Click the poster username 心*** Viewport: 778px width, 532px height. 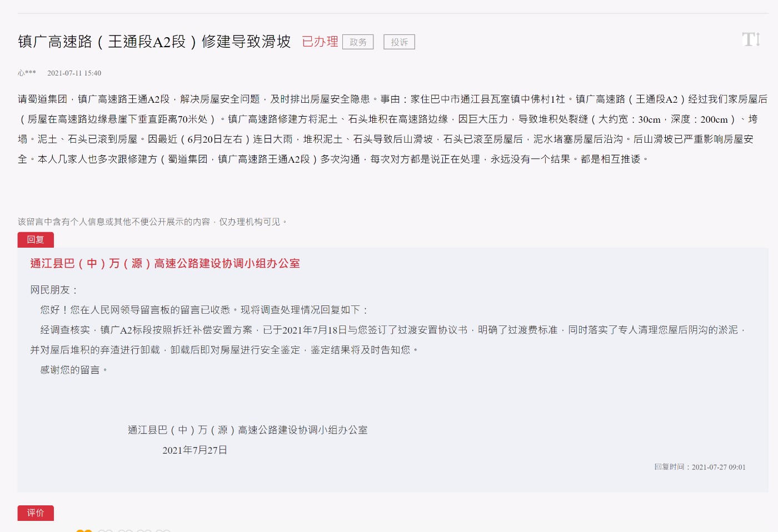(x=27, y=73)
